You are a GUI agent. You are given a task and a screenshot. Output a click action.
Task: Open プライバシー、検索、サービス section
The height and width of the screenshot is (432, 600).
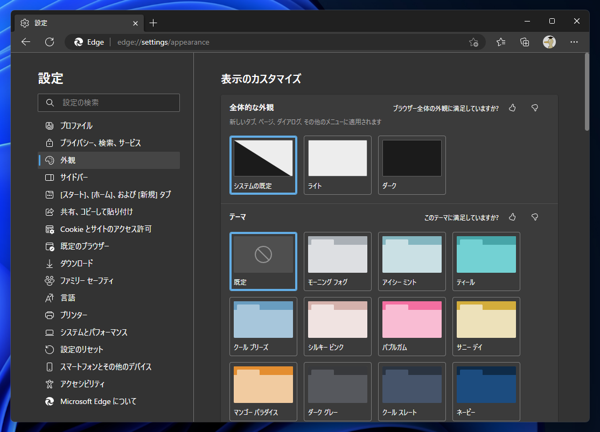pyautogui.click(x=109, y=143)
